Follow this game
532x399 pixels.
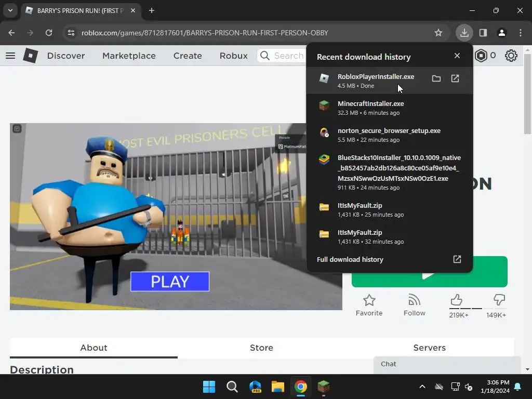[x=414, y=305]
